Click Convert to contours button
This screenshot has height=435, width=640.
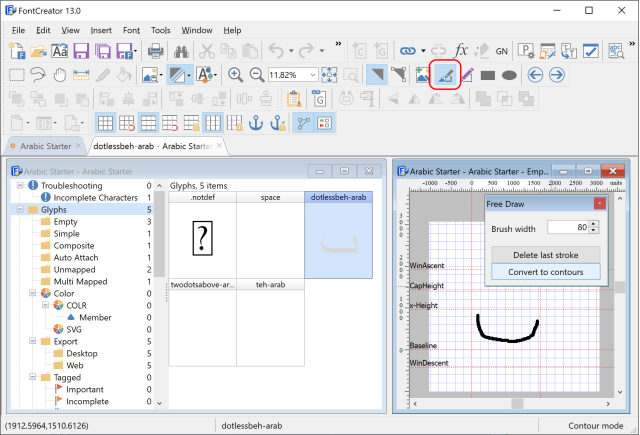(545, 271)
